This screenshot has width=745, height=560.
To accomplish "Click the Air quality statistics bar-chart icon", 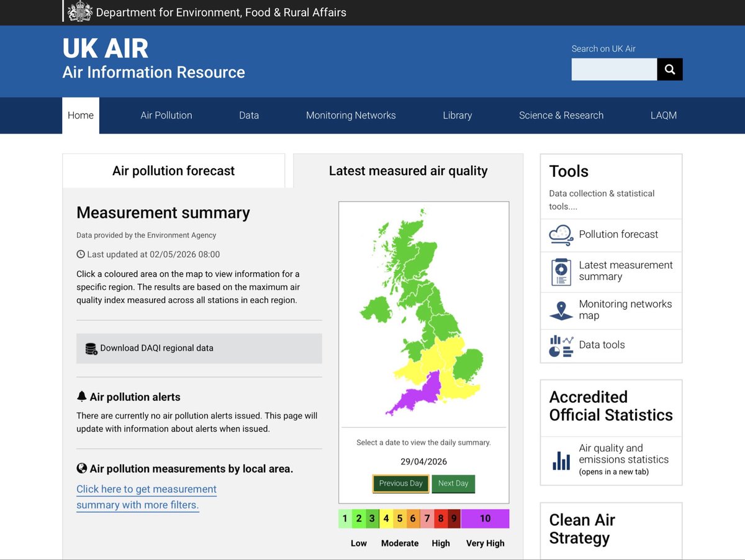I will [x=561, y=461].
